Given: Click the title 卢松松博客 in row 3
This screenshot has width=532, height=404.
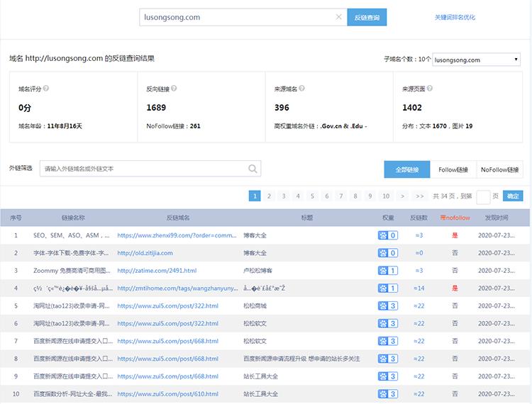Looking at the screenshot, I should point(257,271).
